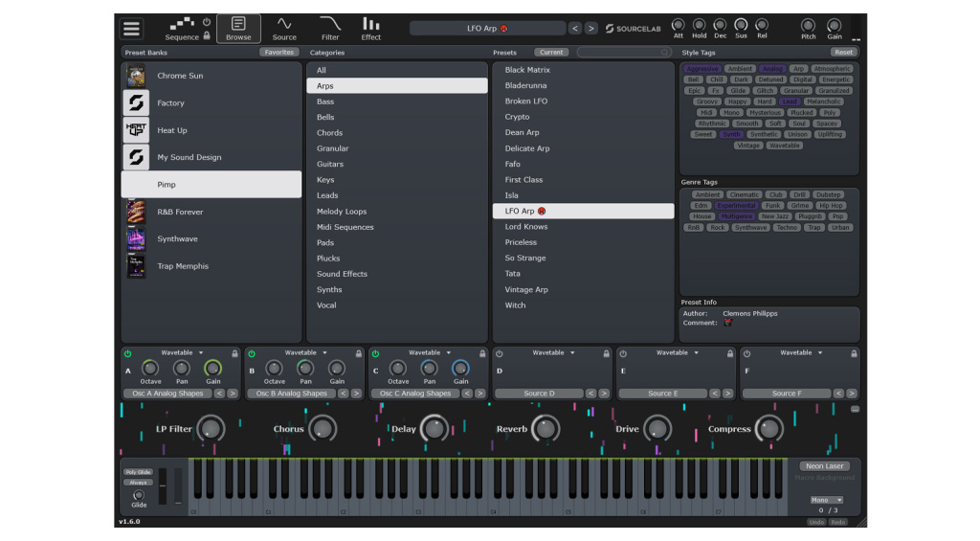Screen dimensions: 980x541
Task: Click the Compress macro knob
Action: [x=768, y=428]
